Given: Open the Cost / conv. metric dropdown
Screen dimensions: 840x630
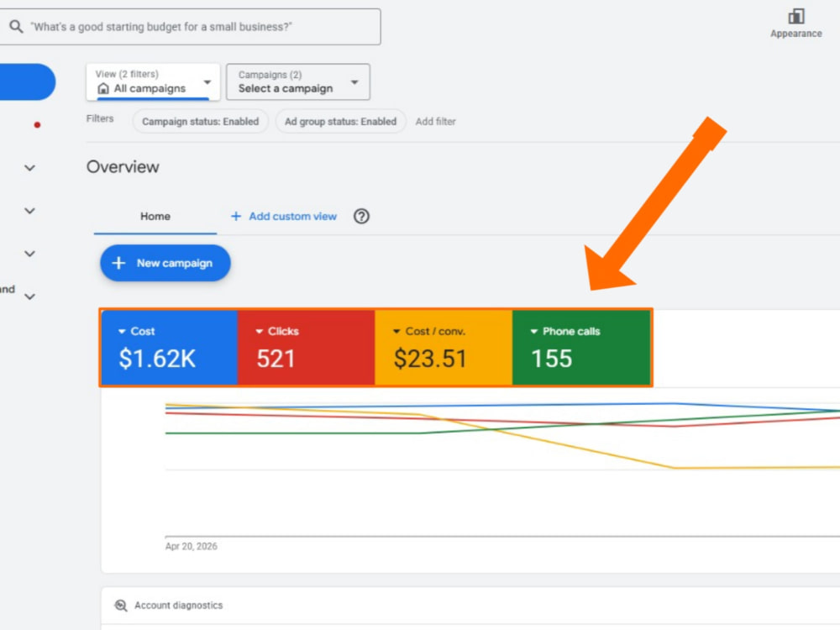Looking at the screenshot, I should pyautogui.click(x=396, y=332).
